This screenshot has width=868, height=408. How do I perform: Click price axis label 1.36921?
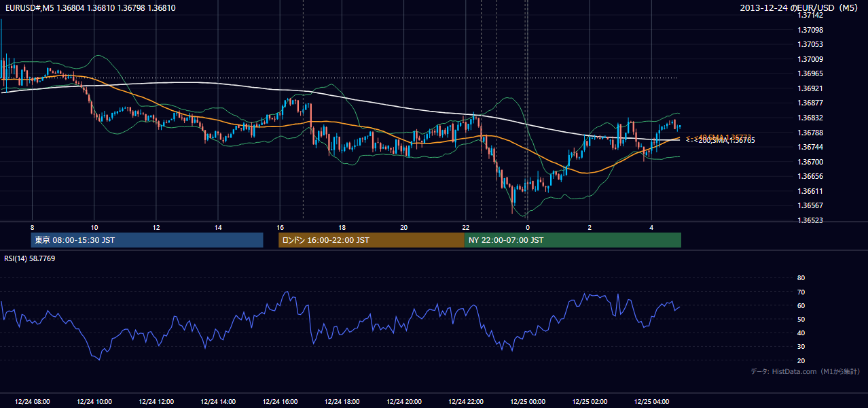pos(811,88)
